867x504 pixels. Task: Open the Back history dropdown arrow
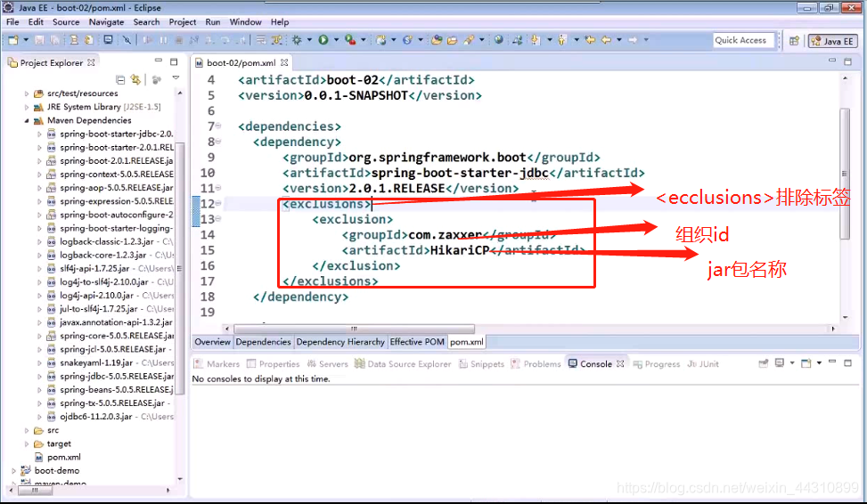(618, 40)
